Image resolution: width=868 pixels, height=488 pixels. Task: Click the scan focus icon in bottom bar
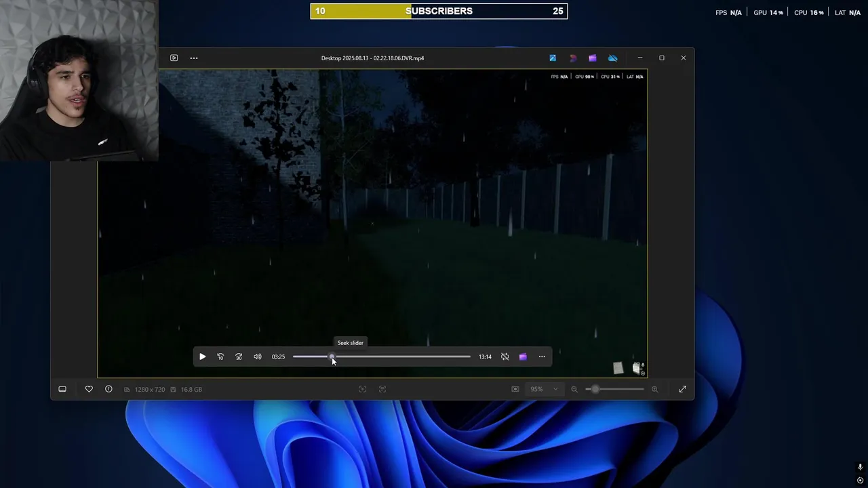(362, 389)
